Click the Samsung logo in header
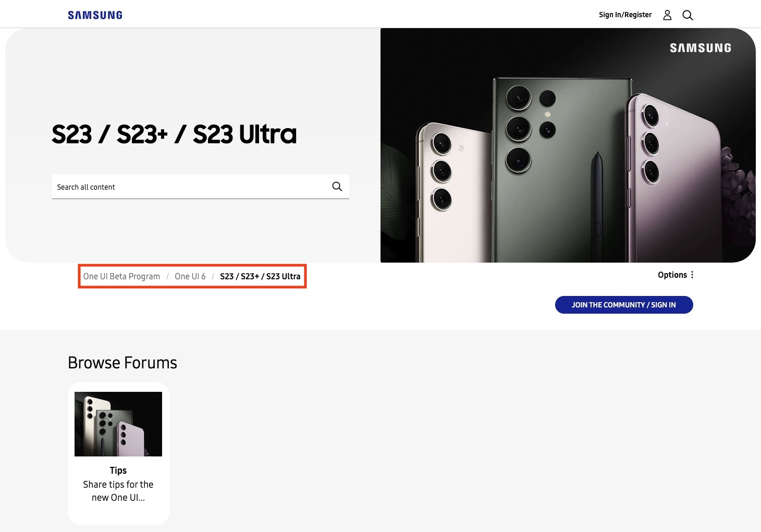Screen dimensions: 761x532 (95, 15)
